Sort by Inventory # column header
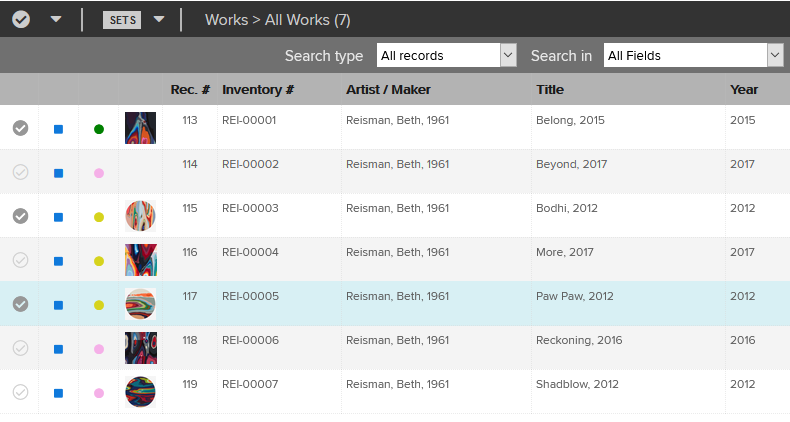The width and height of the screenshot is (790, 422). (x=258, y=90)
